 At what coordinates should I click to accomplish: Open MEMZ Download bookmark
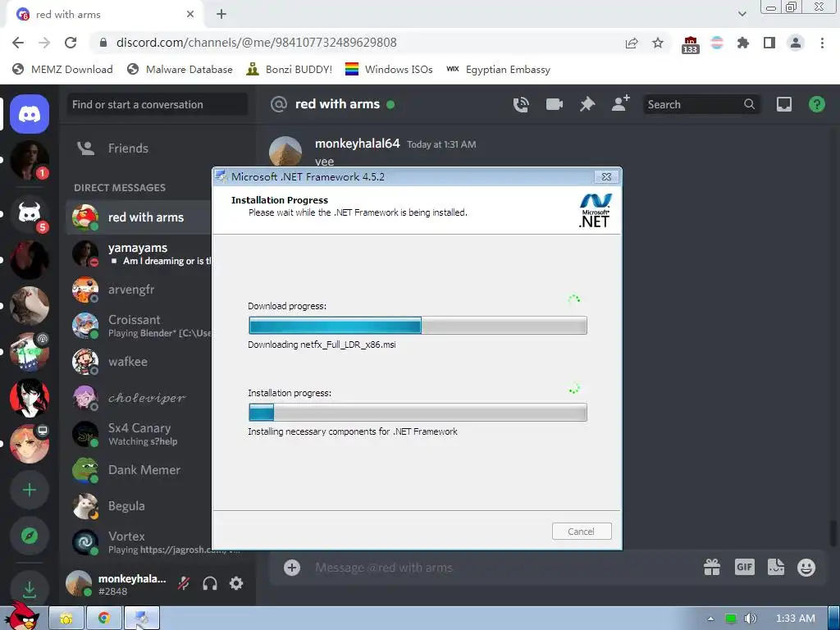click(x=62, y=69)
